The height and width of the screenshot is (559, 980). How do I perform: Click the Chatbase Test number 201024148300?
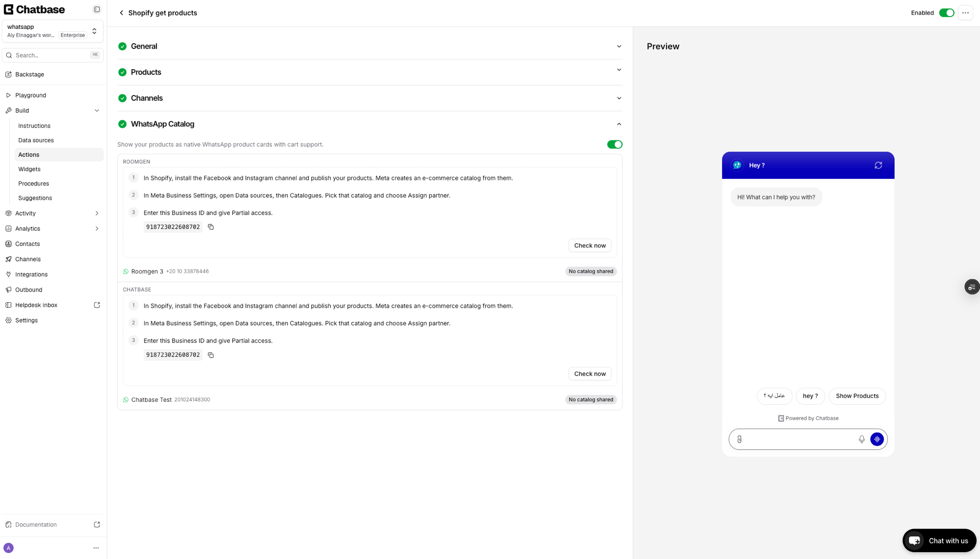click(x=192, y=400)
